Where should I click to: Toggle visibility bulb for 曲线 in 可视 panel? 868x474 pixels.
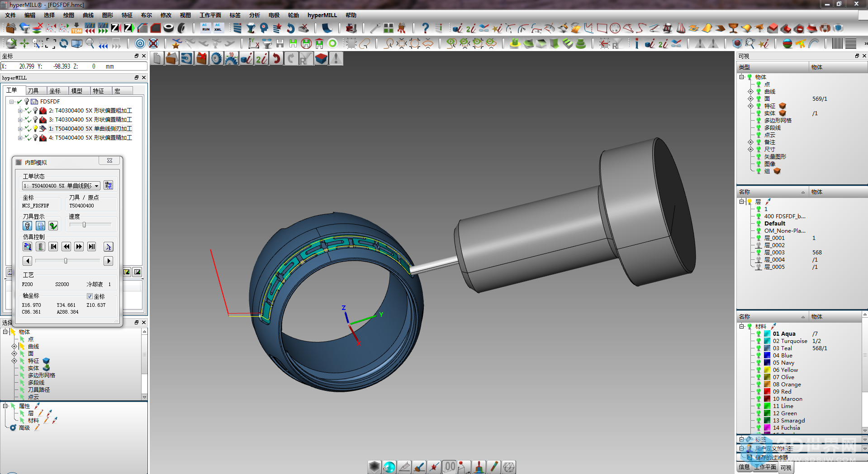click(759, 92)
